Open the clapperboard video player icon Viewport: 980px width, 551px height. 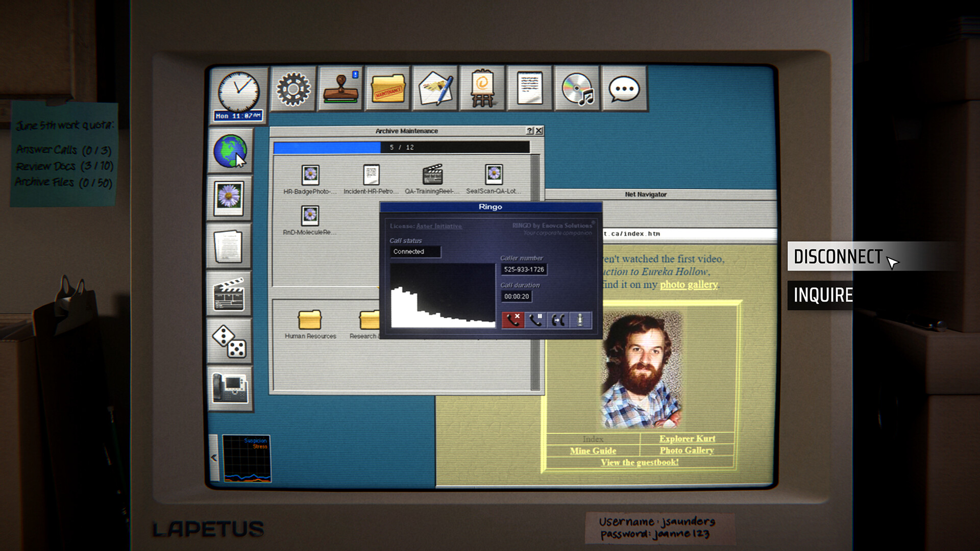point(230,294)
